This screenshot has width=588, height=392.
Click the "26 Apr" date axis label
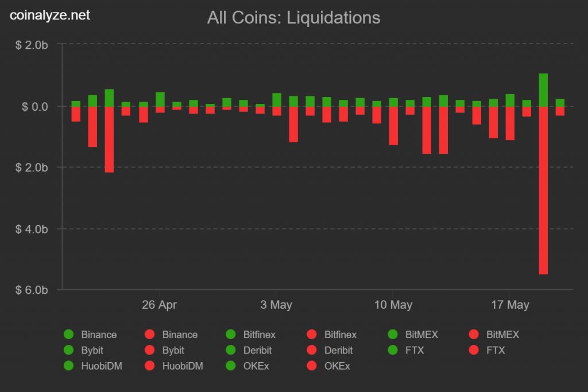pos(159,305)
